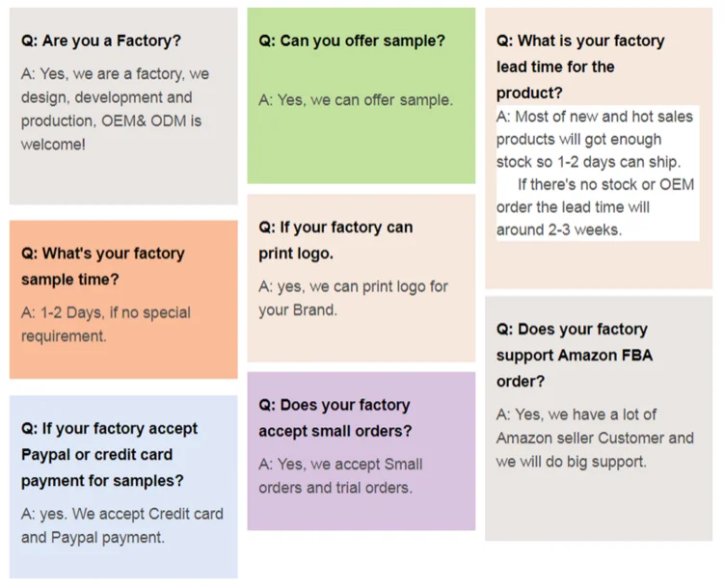Click the 'Are you a Factory?' question
The width and height of the screenshot is (724, 588).
coord(100,41)
